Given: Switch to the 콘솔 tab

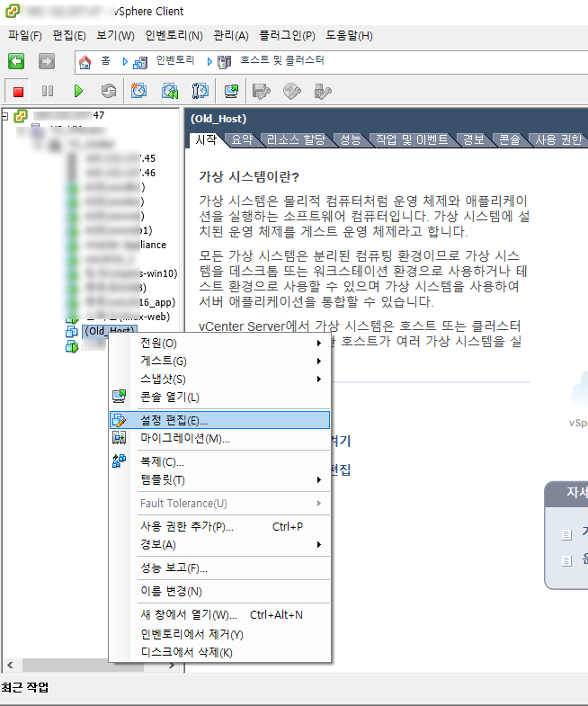Looking at the screenshot, I should (x=510, y=139).
